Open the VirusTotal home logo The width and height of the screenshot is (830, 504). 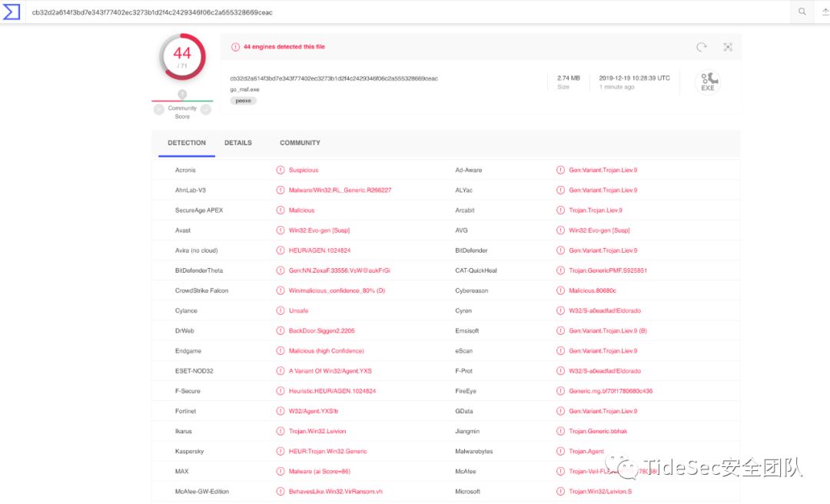click(x=11, y=12)
